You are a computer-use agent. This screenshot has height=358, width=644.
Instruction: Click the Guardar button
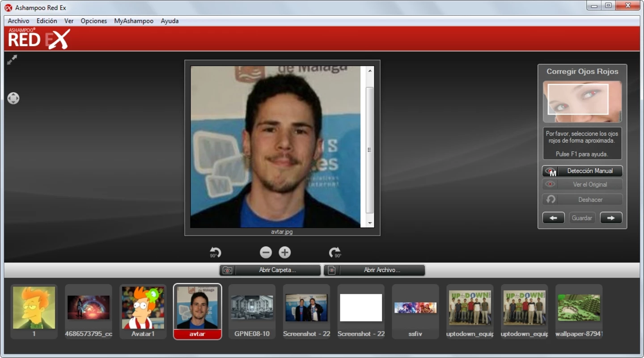click(x=582, y=218)
